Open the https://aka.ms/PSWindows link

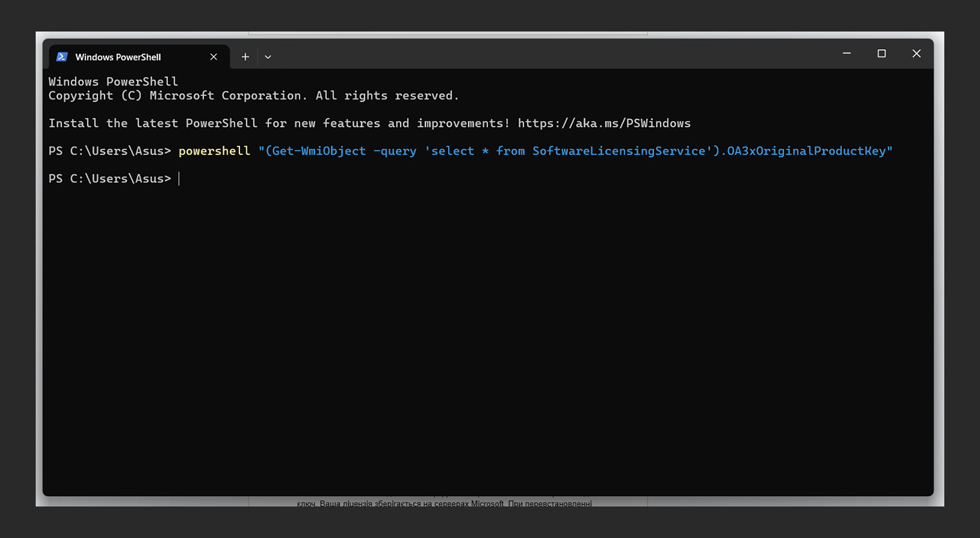(604, 123)
